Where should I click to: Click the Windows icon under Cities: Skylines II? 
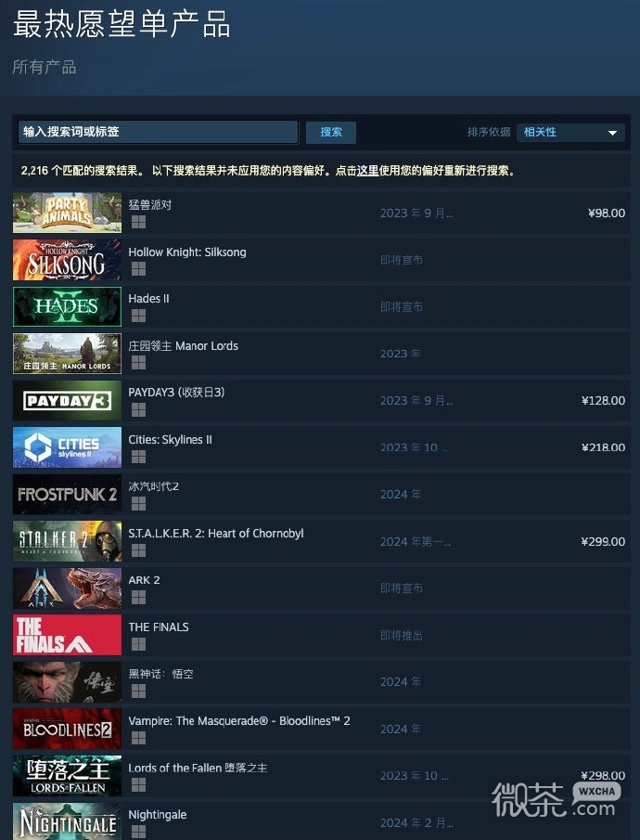[139, 457]
